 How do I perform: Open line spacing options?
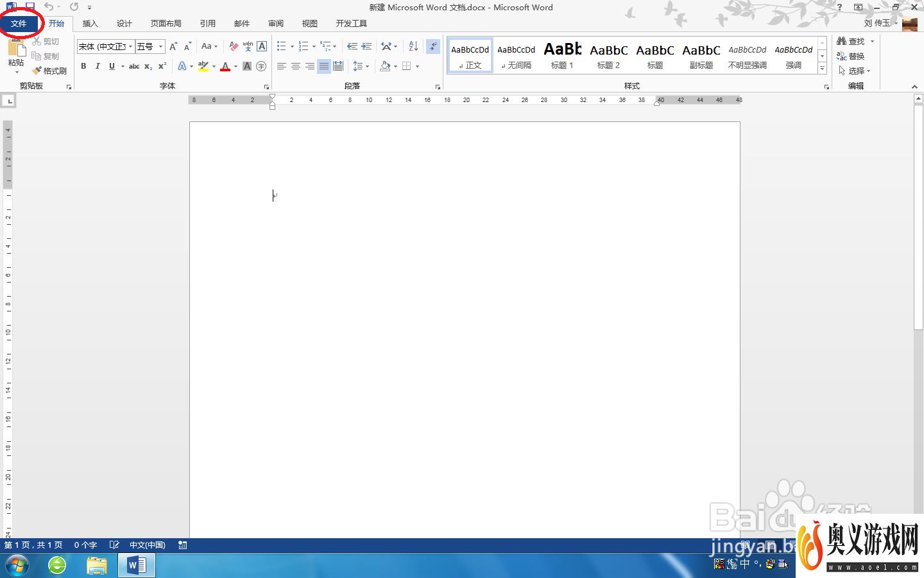click(361, 66)
